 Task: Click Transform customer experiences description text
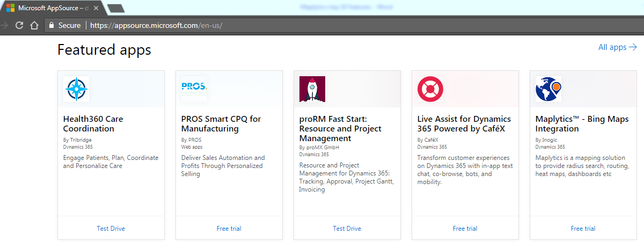point(465,170)
